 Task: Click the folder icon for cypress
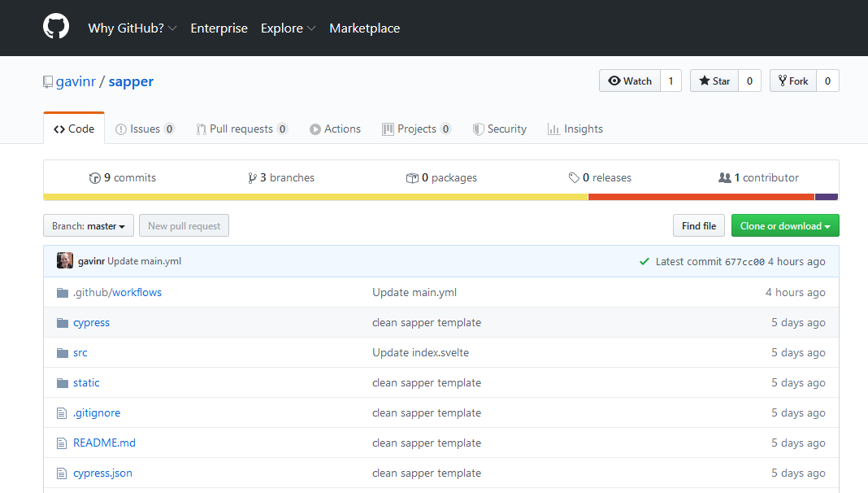click(x=63, y=322)
